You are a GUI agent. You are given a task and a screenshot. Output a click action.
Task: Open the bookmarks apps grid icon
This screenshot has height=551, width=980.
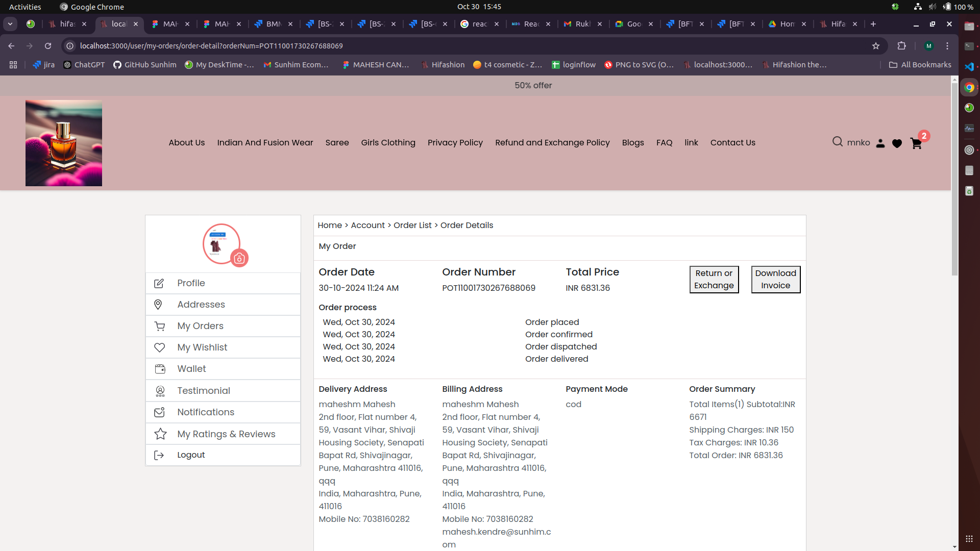click(x=13, y=65)
